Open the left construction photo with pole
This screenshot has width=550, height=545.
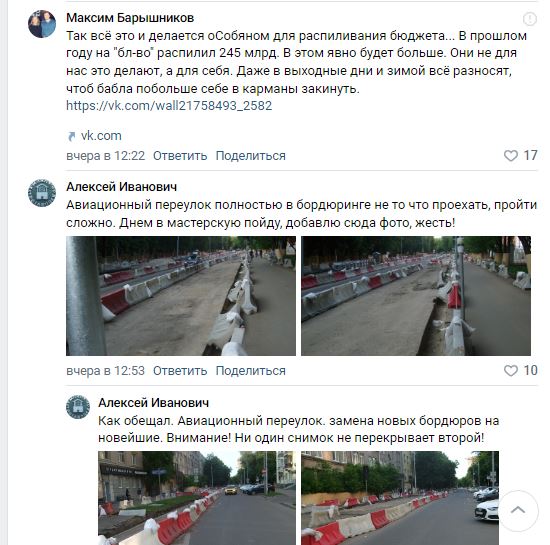click(x=181, y=296)
